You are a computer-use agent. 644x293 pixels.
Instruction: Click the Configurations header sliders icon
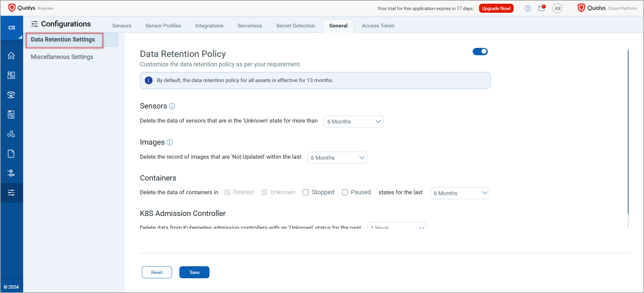(35, 24)
